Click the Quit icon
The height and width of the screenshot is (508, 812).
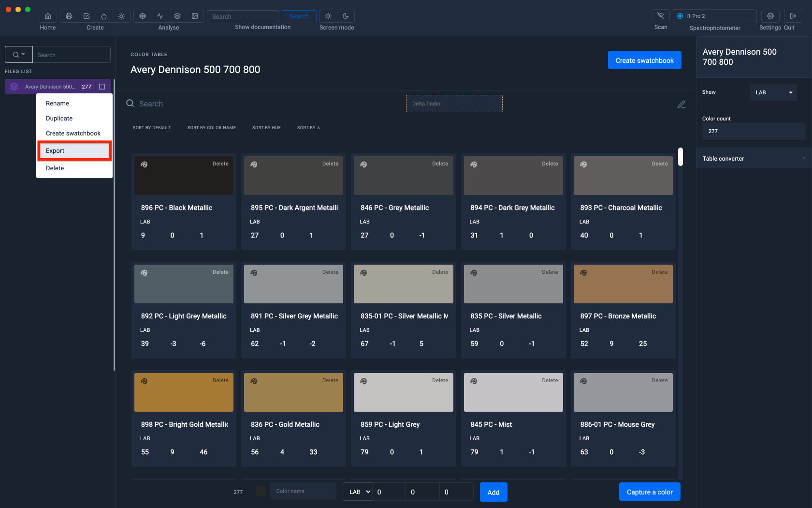(793, 16)
